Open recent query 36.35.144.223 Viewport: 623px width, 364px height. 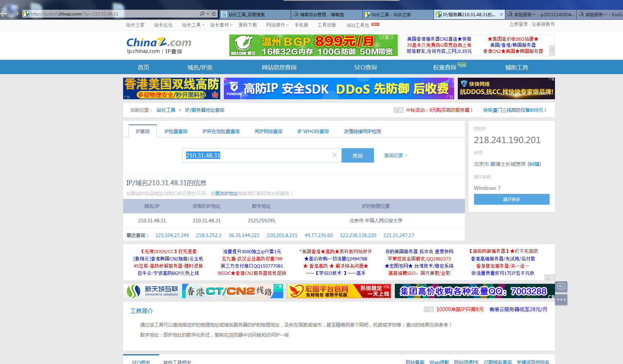point(244,235)
